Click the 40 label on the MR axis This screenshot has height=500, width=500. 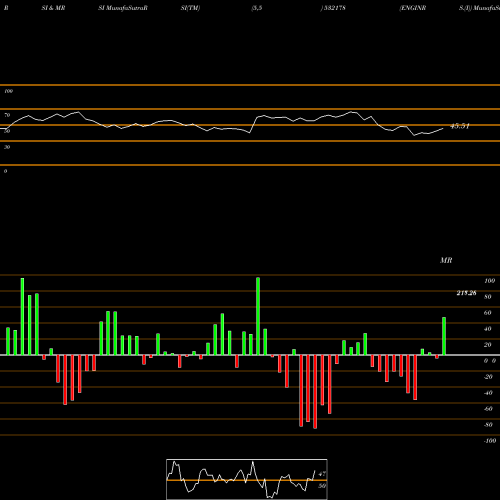point(488,329)
